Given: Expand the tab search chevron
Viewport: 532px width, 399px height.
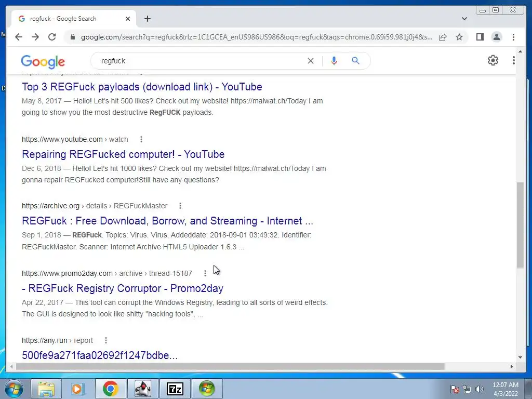Looking at the screenshot, I should [464, 19].
